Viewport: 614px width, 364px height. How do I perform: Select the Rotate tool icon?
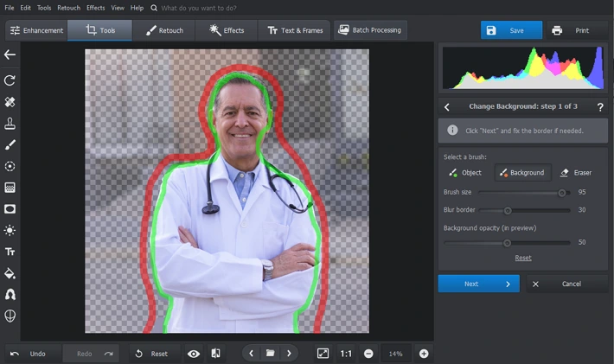click(x=10, y=80)
